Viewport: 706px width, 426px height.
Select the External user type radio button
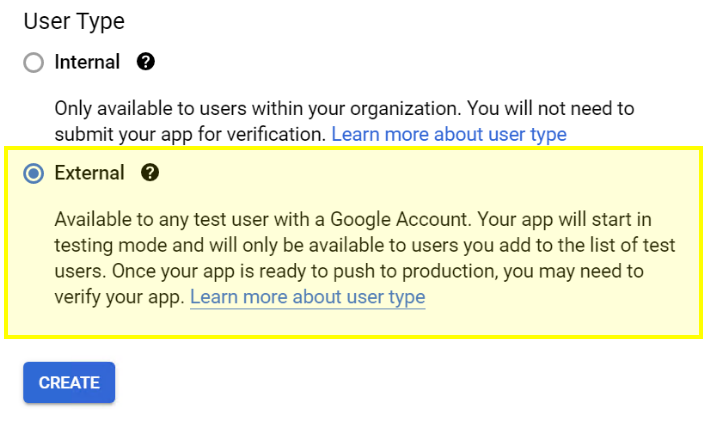(x=34, y=173)
